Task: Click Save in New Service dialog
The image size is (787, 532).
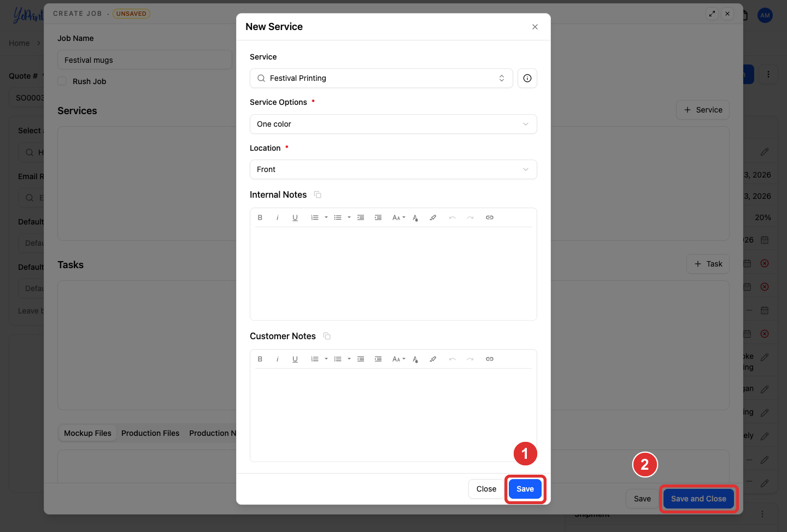Action: (525, 489)
